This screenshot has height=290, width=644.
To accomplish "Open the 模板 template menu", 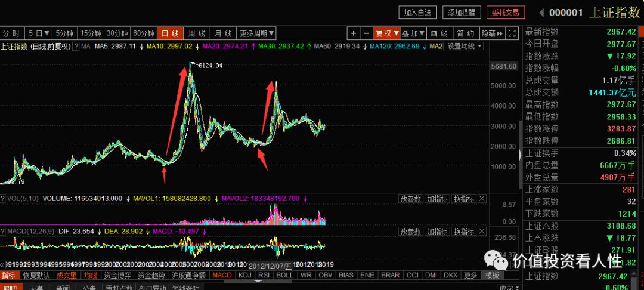I will point(493,275).
